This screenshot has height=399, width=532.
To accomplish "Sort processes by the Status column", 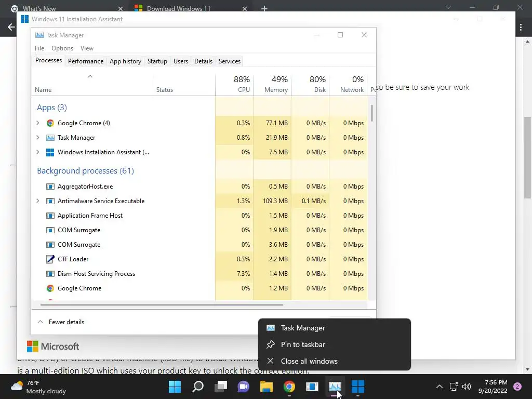I will point(184,85).
